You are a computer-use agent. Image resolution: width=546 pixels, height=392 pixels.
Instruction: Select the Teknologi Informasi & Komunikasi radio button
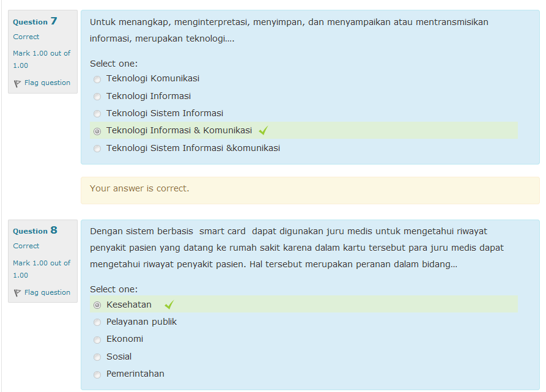click(97, 131)
